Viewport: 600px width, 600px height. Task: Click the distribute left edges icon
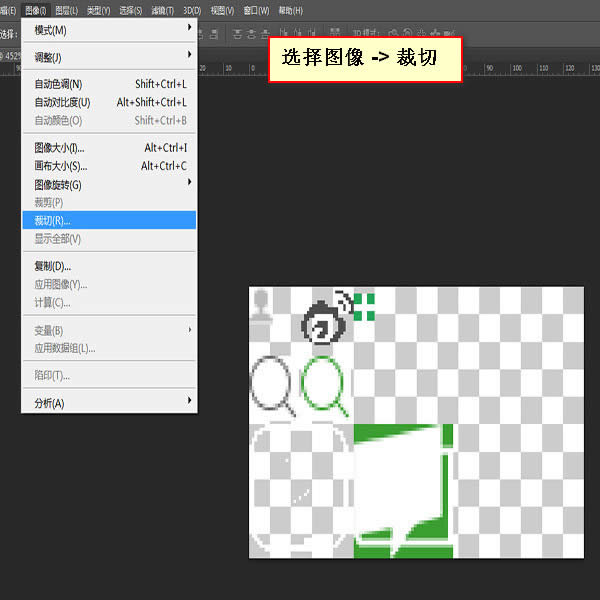(284, 34)
